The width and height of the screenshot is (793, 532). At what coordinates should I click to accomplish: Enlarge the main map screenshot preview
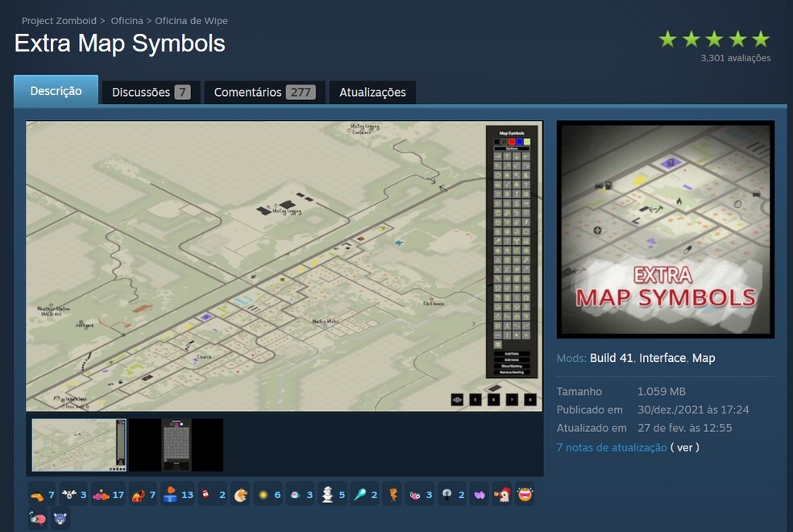coord(284,266)
